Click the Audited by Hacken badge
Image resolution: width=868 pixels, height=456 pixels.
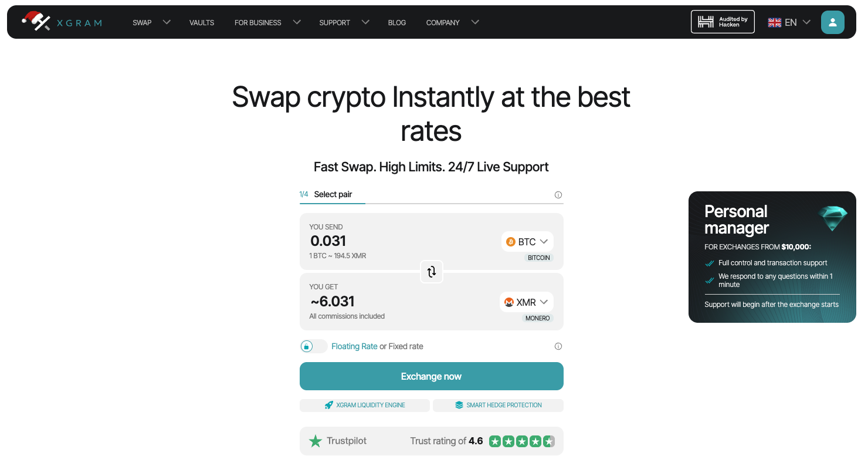(x=723, y=22)
